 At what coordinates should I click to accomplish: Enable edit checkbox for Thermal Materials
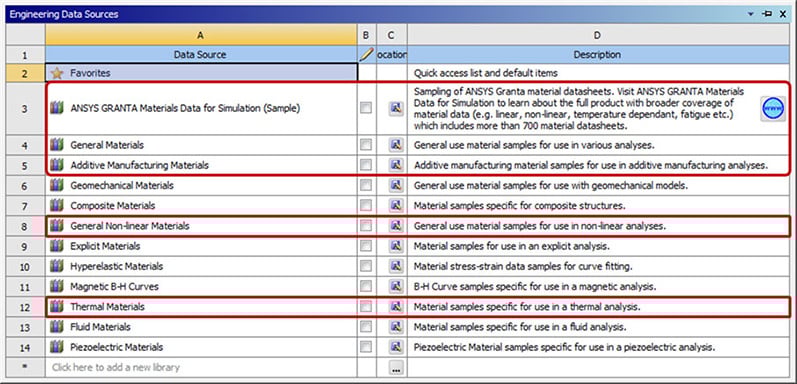365,307
